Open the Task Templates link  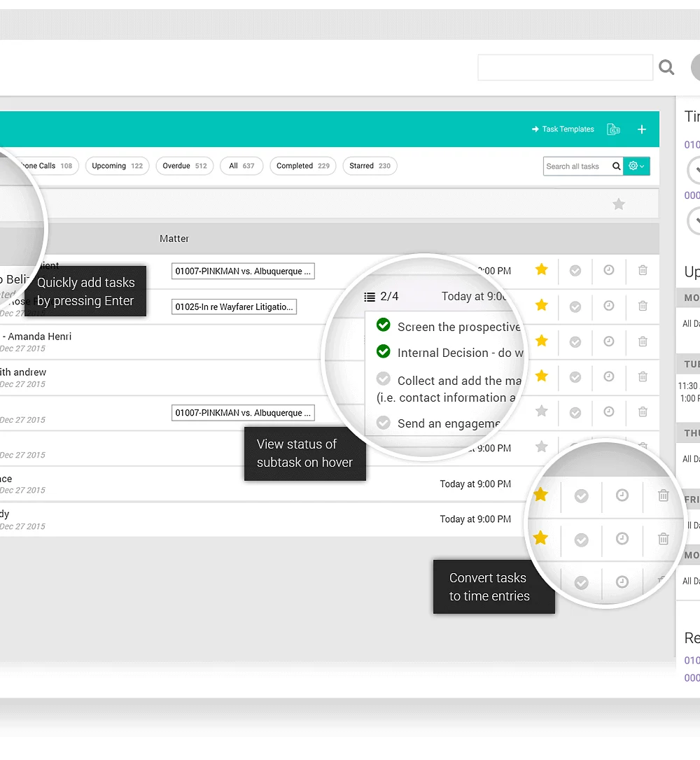[x=563, y=129]
